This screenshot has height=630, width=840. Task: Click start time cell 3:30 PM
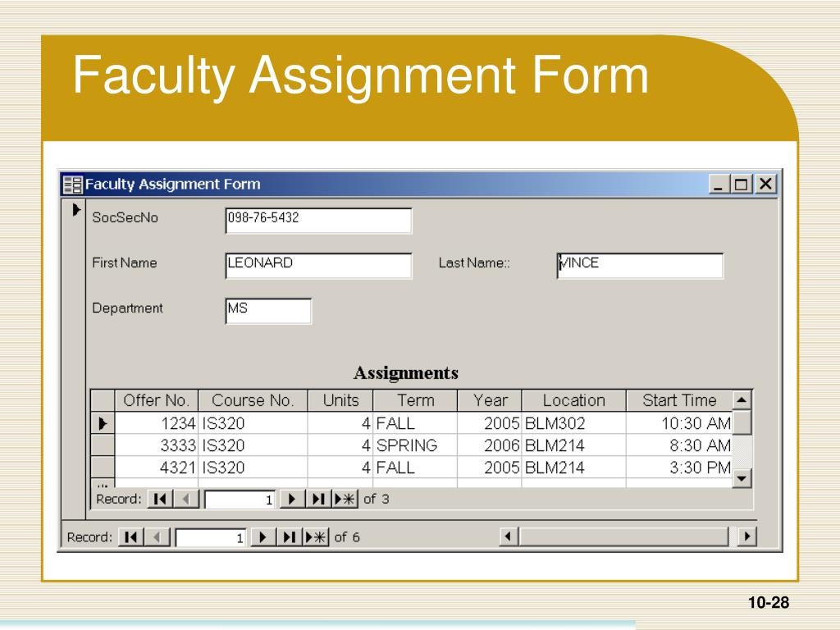[679, 468]
